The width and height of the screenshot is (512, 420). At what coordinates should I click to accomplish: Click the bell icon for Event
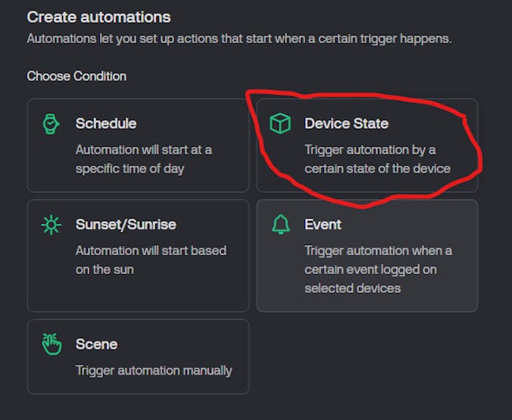pyautogui.click(x=280, y=225)
